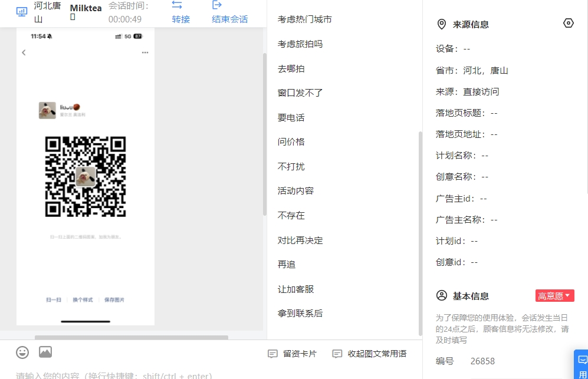This screenshot has width=588, height=379.
Task: Open the hexagon settings icon in 来源信息
Action: [569, 23]
